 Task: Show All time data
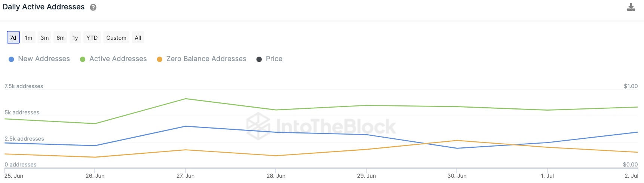tap(138, 37)
